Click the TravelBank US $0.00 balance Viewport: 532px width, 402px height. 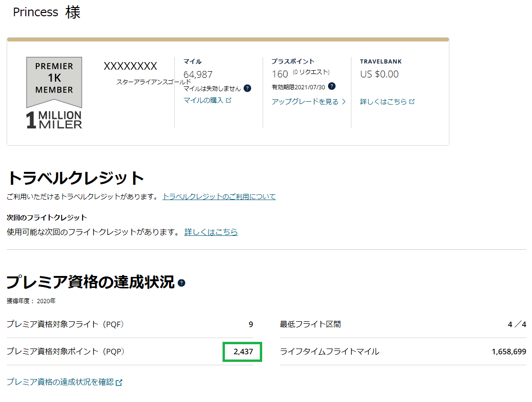[379, 74]
